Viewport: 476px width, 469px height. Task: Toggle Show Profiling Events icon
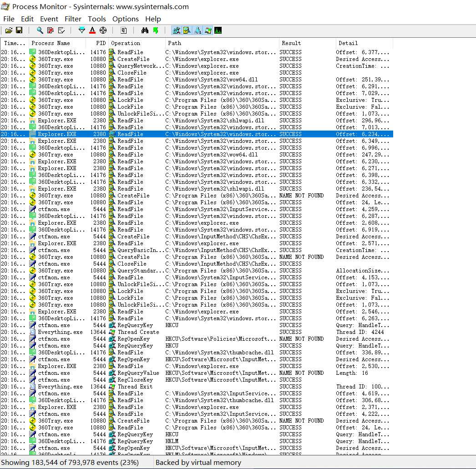click(x=218, y=30)
